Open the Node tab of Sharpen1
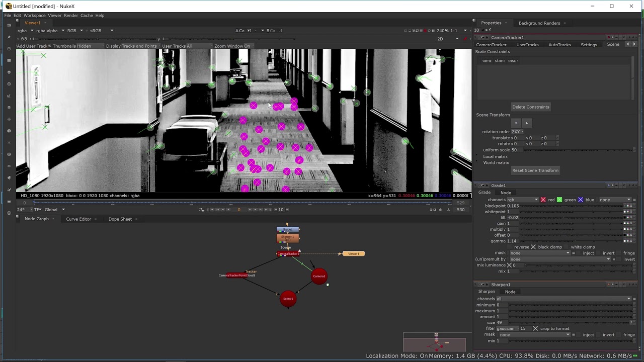Viewport: 644px width, 362px height. coord(510,292)
